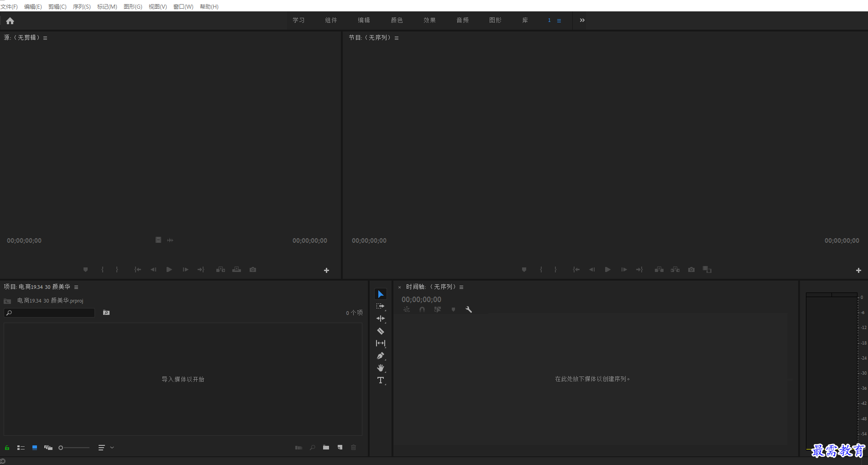Select the Selection tool arrow
The image size is (868, 465).
tap(381, 294)
